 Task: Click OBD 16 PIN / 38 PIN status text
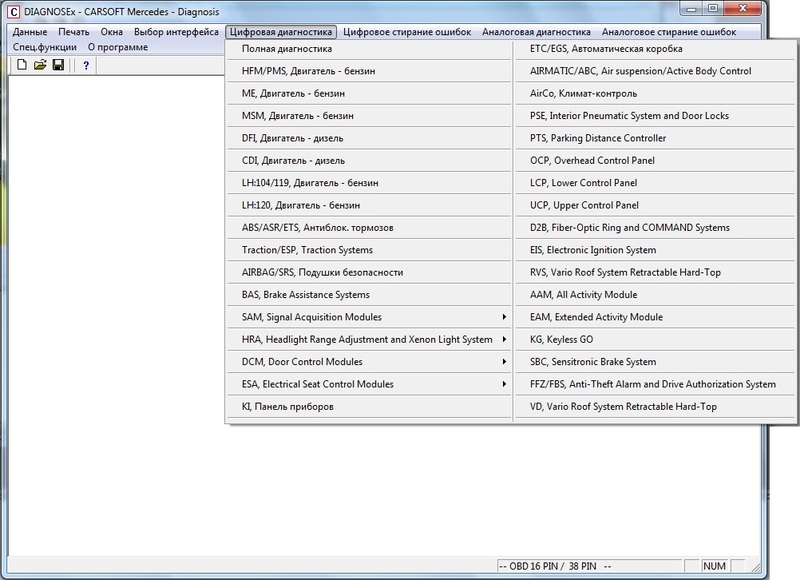click(x=555, y=566)
